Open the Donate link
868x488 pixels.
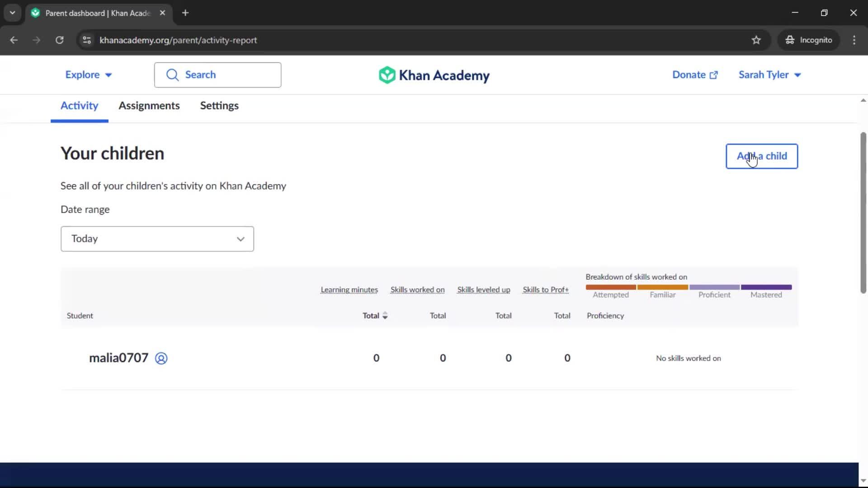[694, 75]
